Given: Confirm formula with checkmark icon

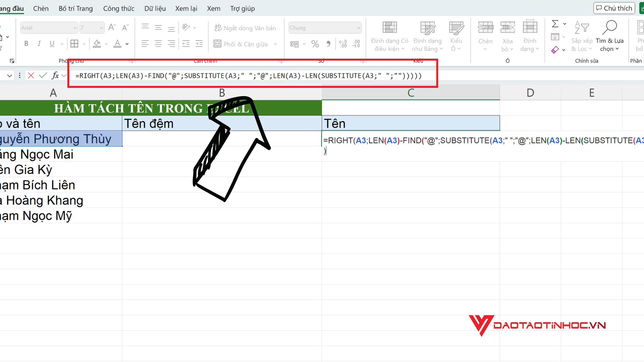Looking at the screenshot, I should point(43,75).
